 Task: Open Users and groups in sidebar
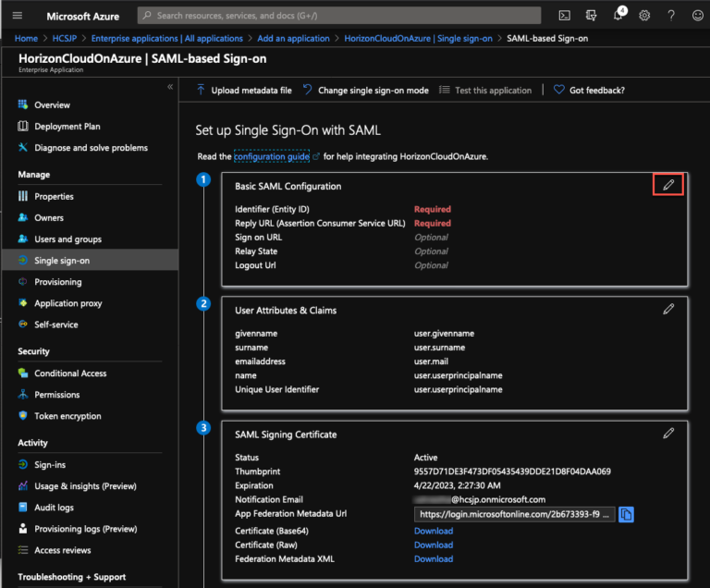coord(67,239)
